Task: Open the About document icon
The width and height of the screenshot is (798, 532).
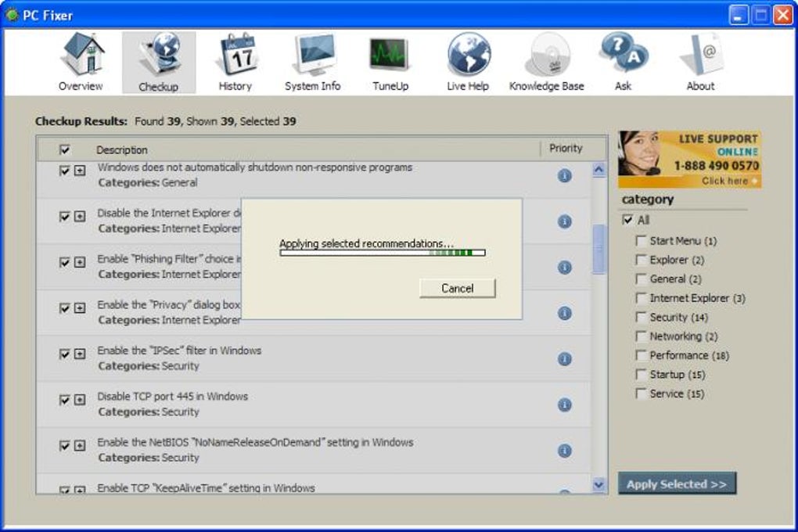Action: click(x=703, y=55)
